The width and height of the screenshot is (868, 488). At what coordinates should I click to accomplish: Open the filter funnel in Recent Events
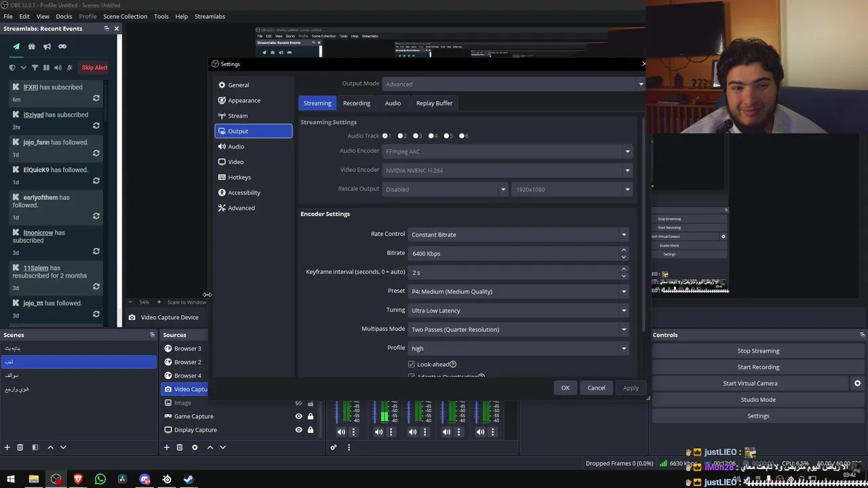(x=35, y=68)
